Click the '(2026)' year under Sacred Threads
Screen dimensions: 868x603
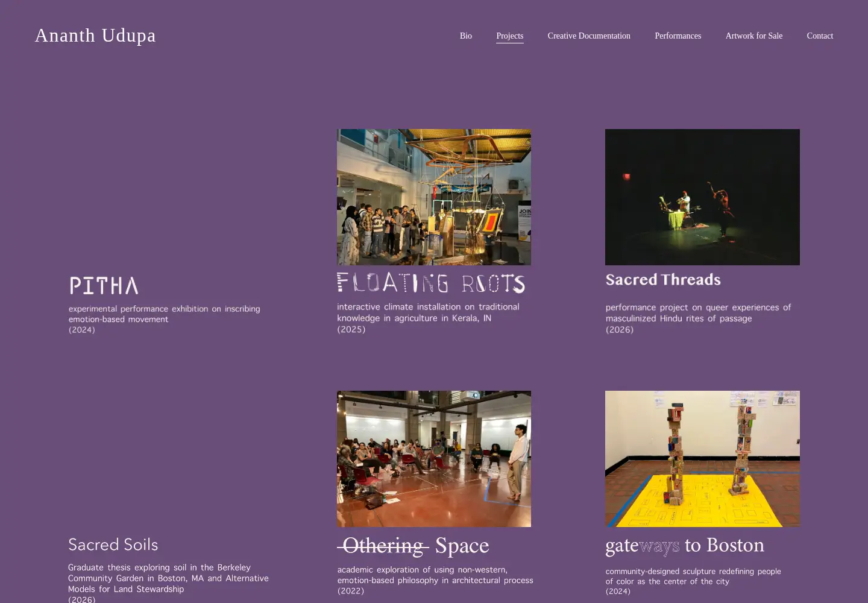[620, 330]
